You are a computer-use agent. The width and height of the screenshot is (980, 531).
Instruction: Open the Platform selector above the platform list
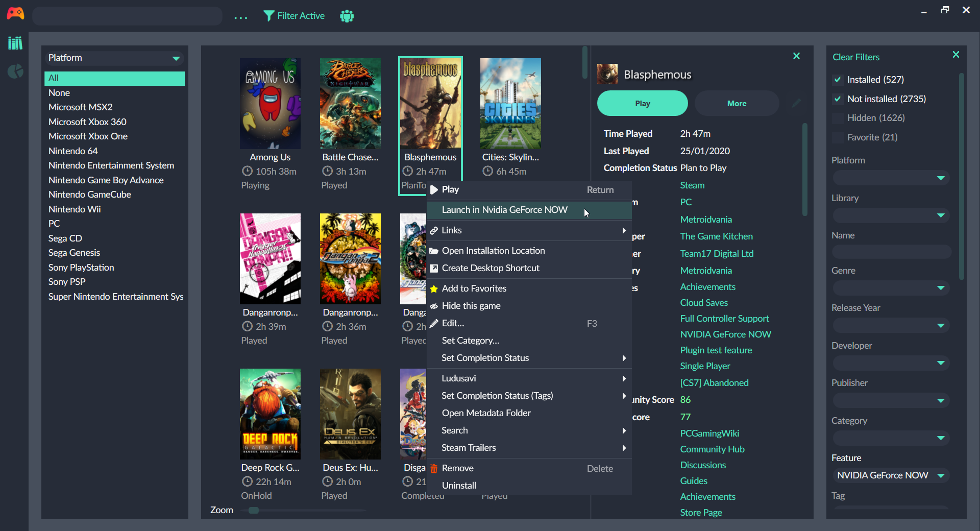point(114,58)
